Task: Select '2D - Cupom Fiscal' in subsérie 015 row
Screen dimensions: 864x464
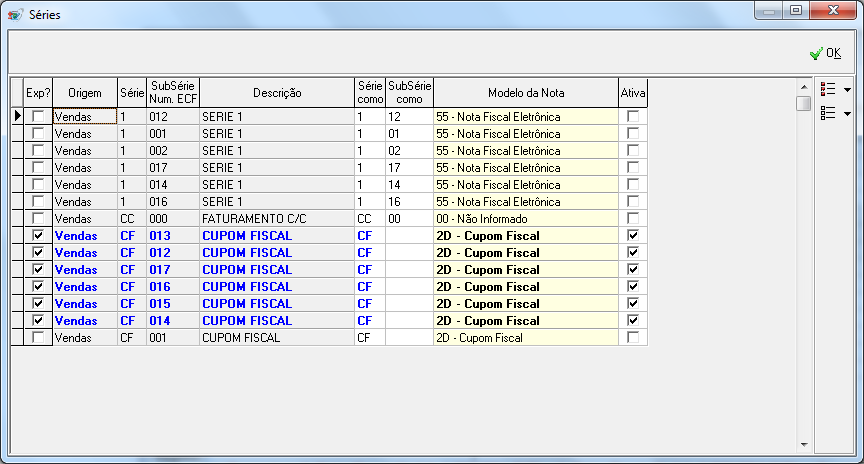Action: pyautogui.click(x=526, y=303)
